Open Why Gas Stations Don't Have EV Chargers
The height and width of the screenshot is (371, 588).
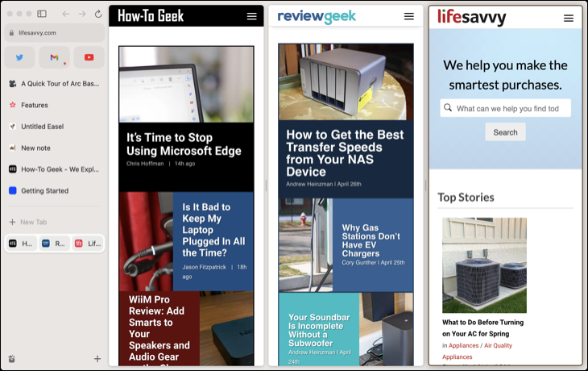(371, 240)
